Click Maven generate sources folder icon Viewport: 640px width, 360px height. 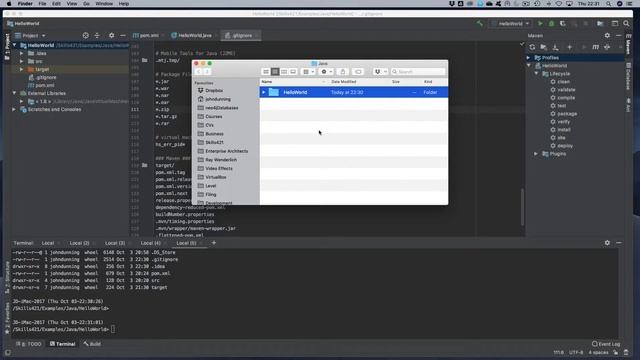click(544, 47)
